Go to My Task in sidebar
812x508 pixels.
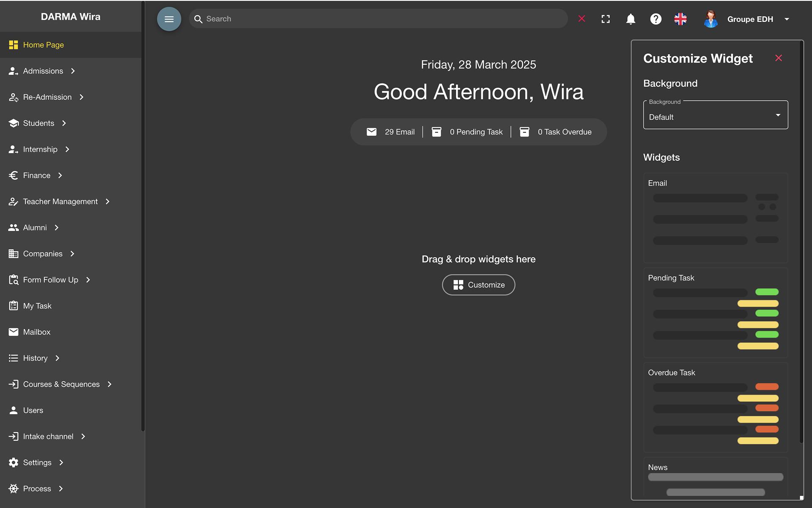[x=37, y=306]
